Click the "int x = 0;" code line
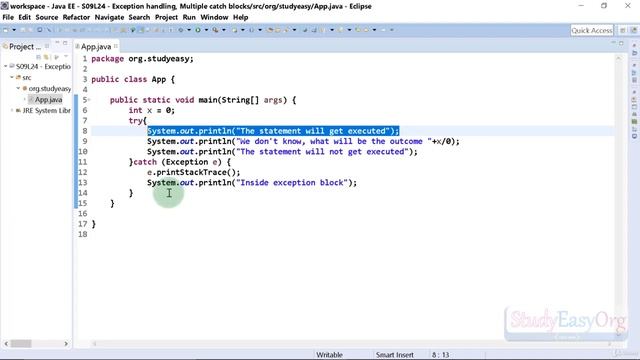 pyautogui.click(x=151, y=110)
